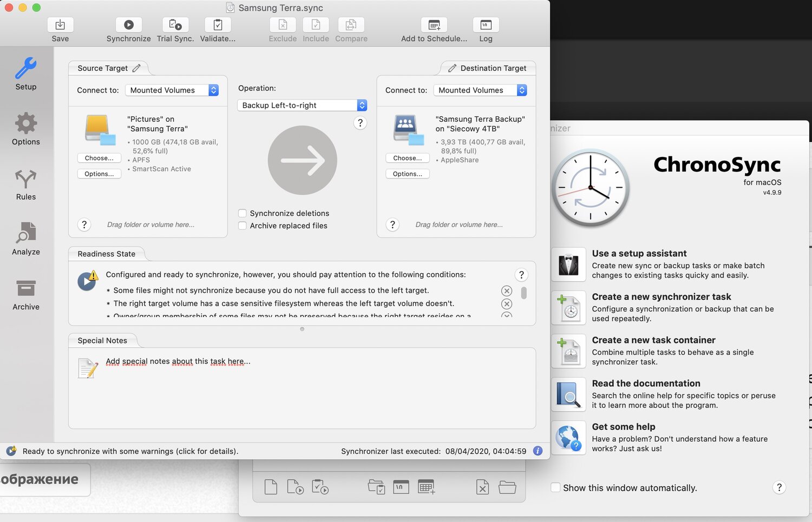Click the readiness status play warning icon
This screenshot has width=812, height=522.
pyautogui.click(x=88, y=280)
